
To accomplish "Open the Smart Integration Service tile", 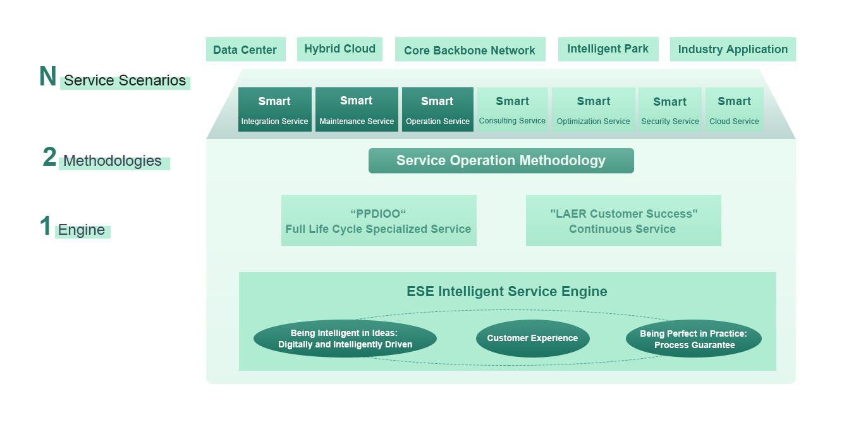I will click(x=274, y=109).
